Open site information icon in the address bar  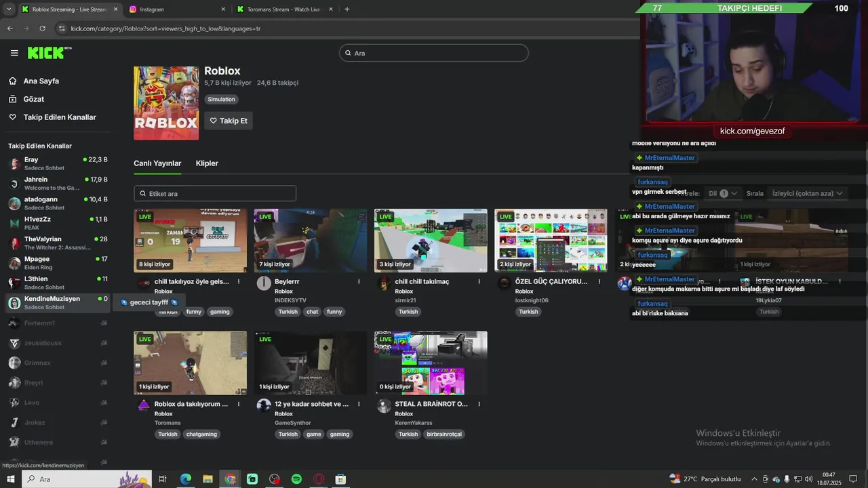point(62,28)
